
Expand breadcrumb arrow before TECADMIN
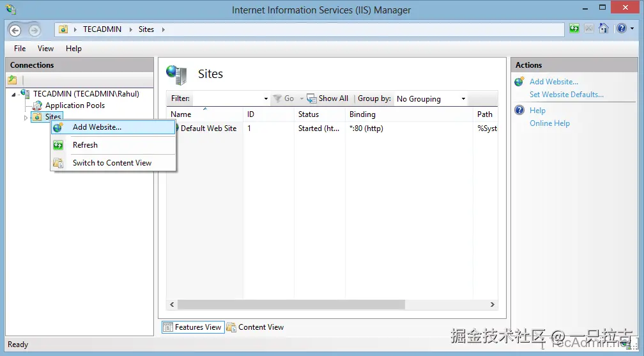click(75, 29)
